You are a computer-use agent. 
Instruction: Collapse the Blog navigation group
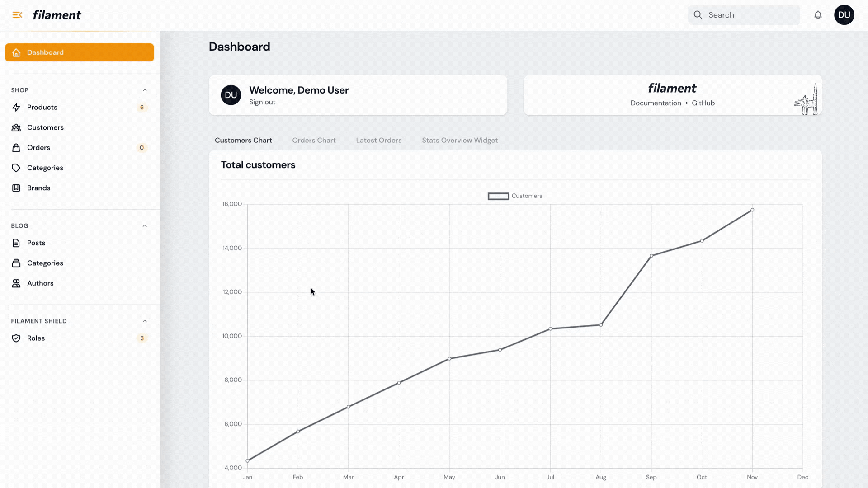coord(145,226)
